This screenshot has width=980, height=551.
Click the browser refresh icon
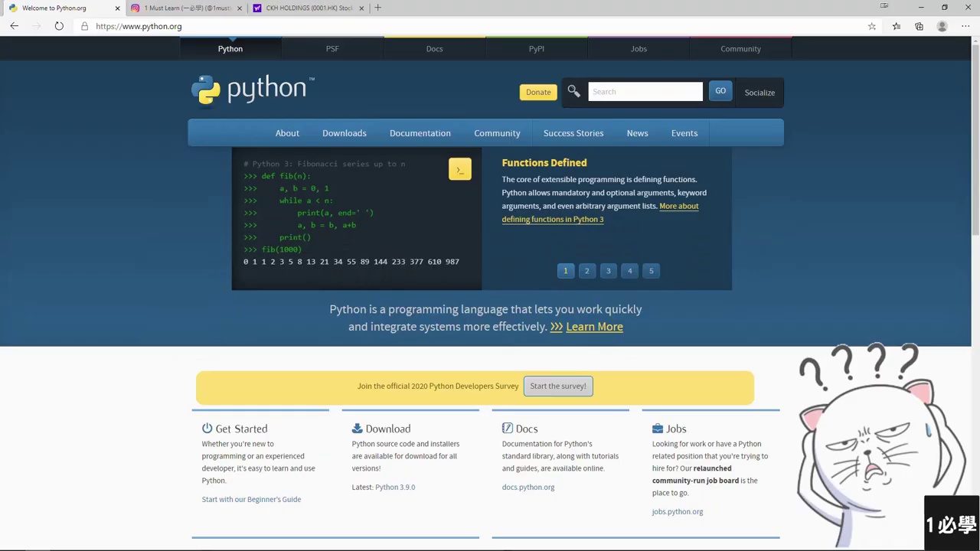(x=59, y=26)
